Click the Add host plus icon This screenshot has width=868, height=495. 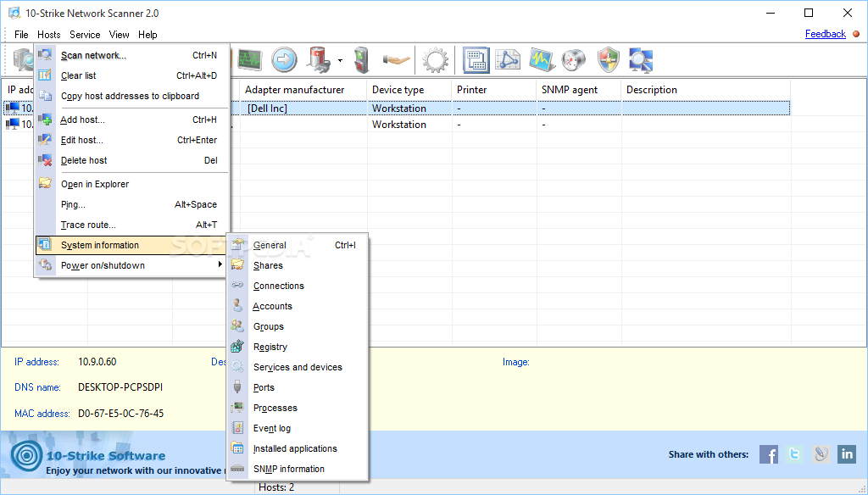click(45, 119)
